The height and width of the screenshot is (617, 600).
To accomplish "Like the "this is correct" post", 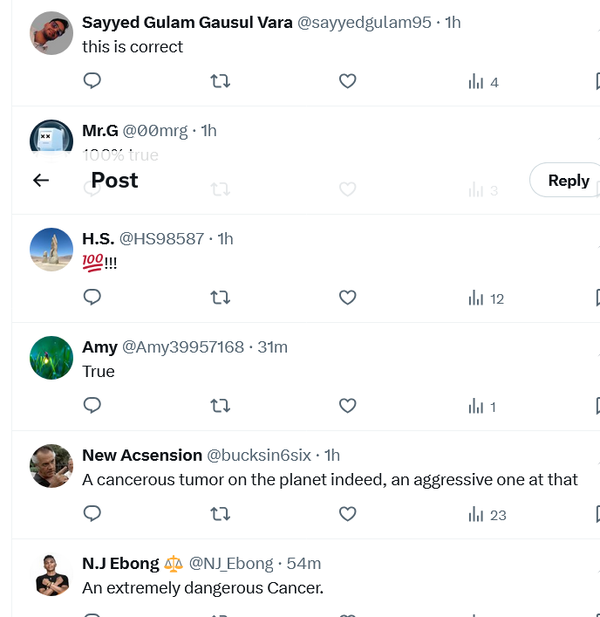I will click(347, 81).
